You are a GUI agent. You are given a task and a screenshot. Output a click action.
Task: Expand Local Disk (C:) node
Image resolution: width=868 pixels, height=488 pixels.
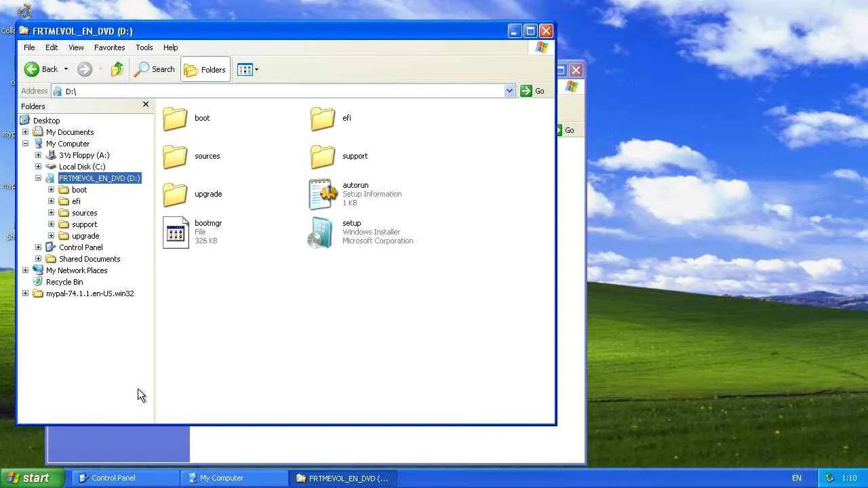pos(38,167)
